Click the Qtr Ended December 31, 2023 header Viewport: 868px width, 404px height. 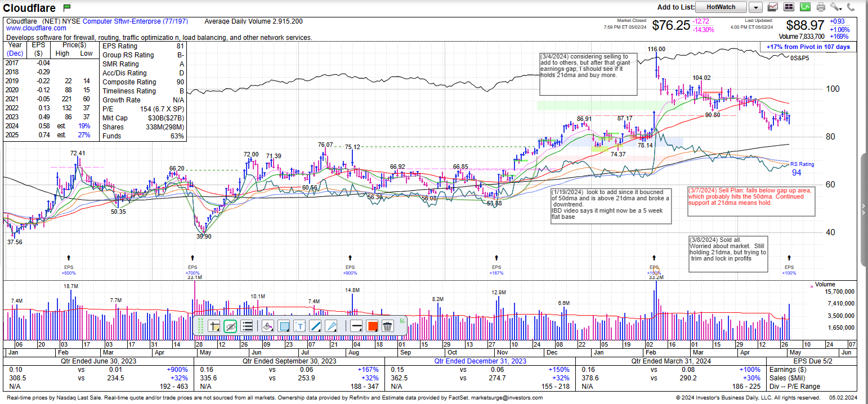pos(481,361)
